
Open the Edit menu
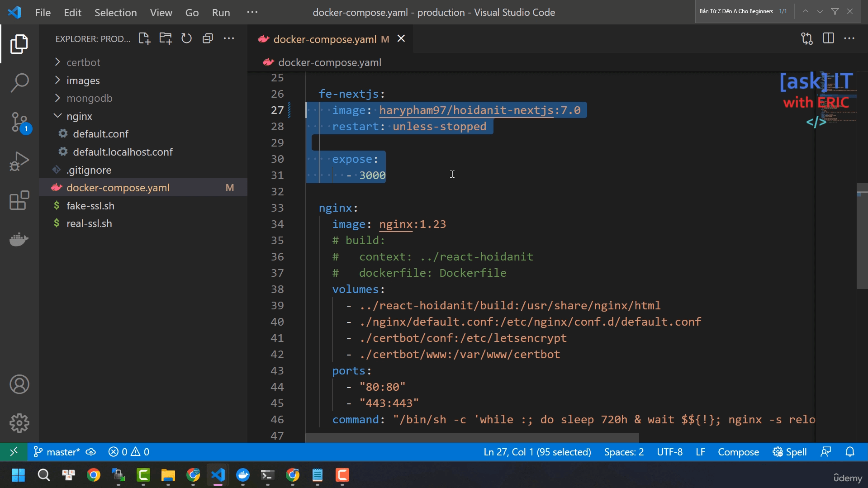[x=72, y=12]
